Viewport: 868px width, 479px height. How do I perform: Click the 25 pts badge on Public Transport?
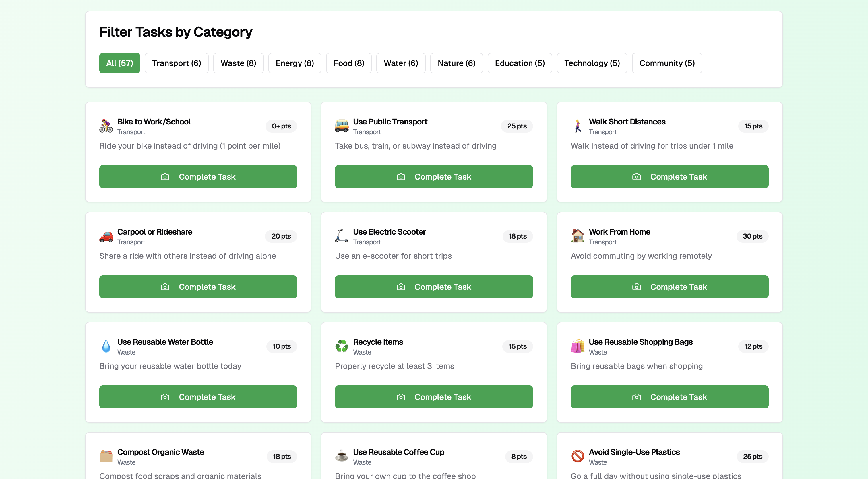click(517, 126)
